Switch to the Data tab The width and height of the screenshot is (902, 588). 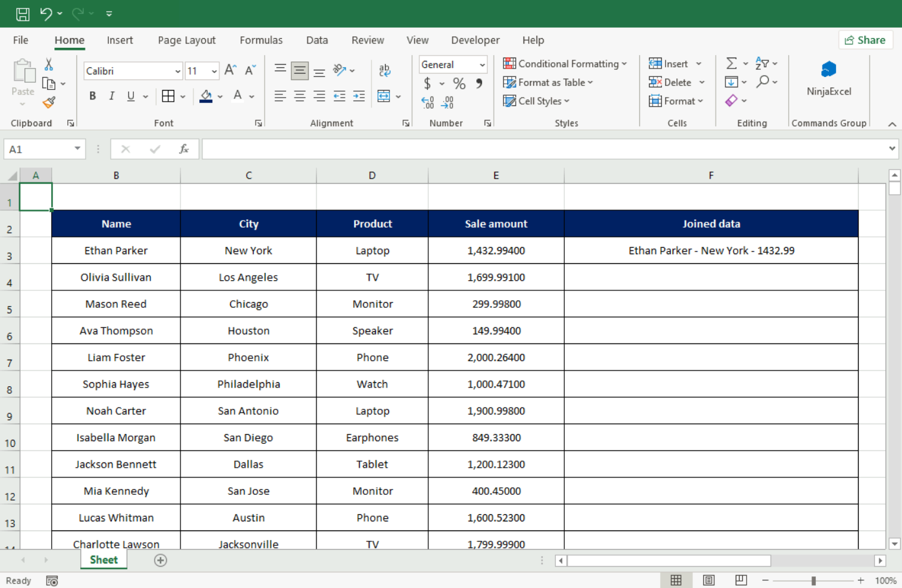[x=317, y=40]
